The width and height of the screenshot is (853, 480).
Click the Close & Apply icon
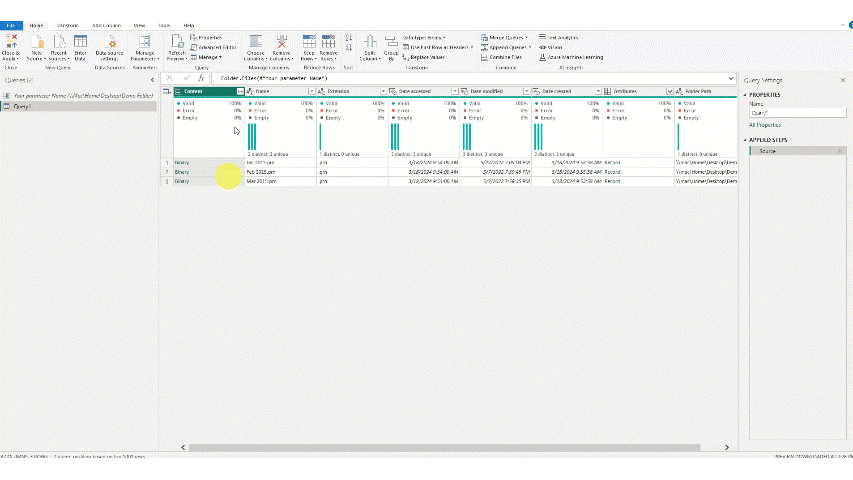pos(12,43)
